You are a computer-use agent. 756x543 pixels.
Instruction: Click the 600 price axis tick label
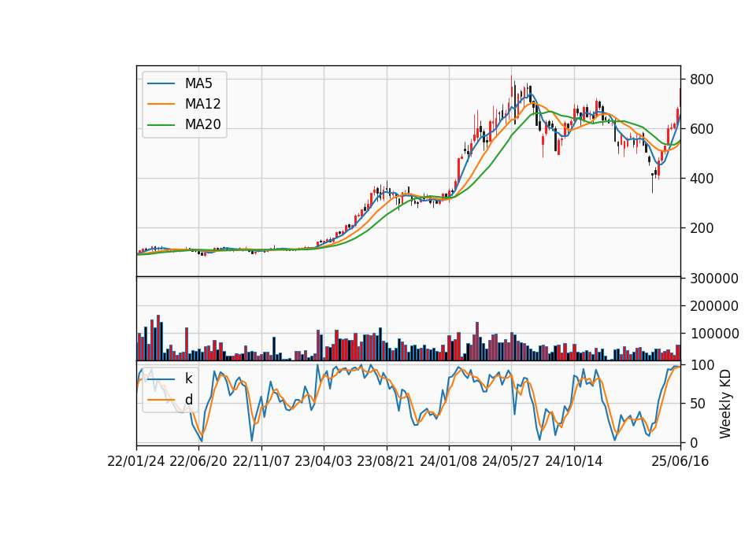[702, 129]
